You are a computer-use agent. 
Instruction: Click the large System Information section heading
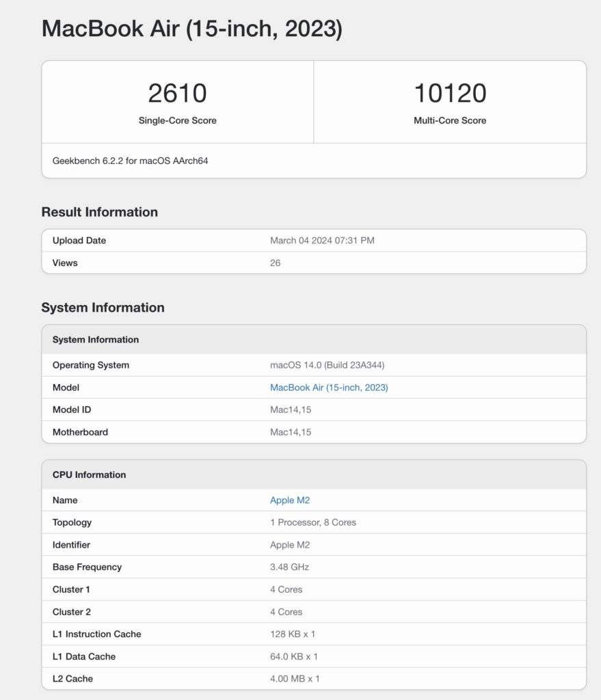point(103,308)
